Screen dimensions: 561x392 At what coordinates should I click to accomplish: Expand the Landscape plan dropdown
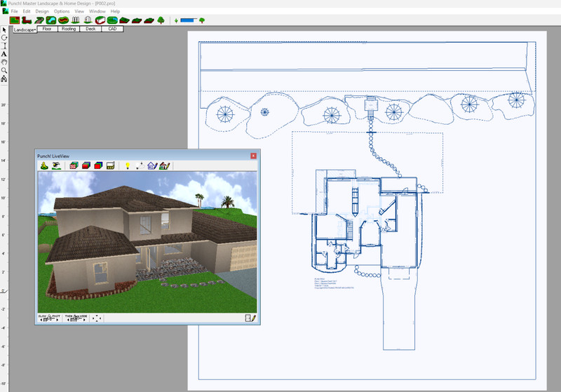(x=25, y=29)
